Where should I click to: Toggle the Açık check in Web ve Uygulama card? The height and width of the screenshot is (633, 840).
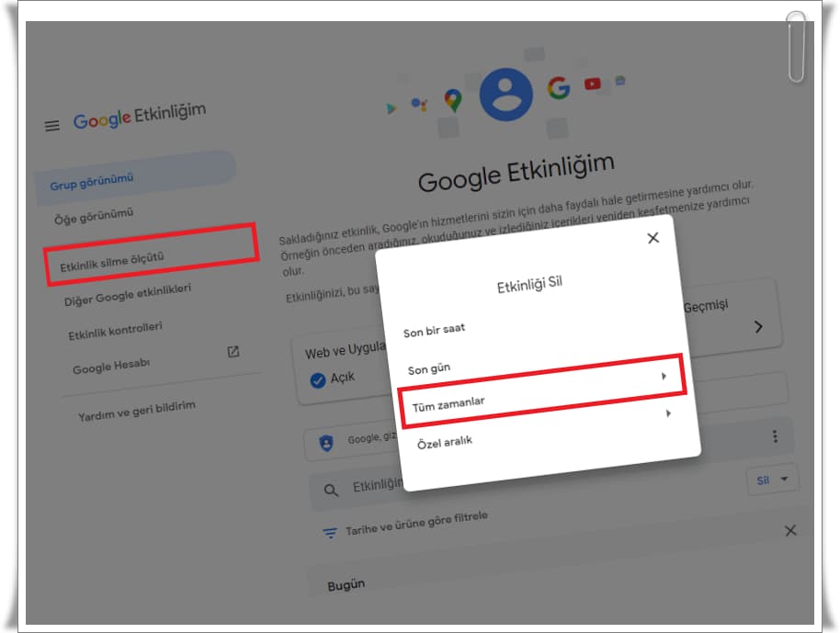[318, 380]
